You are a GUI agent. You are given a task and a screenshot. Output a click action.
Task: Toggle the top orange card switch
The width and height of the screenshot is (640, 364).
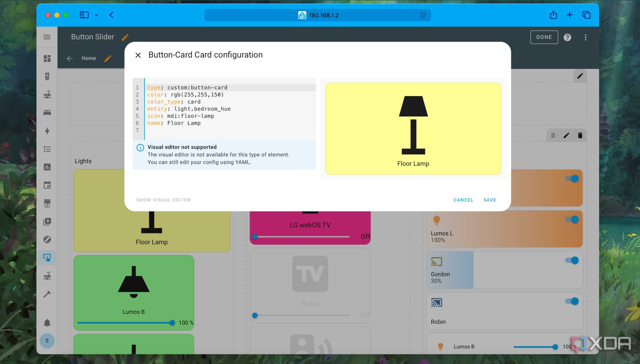point(572,178)
